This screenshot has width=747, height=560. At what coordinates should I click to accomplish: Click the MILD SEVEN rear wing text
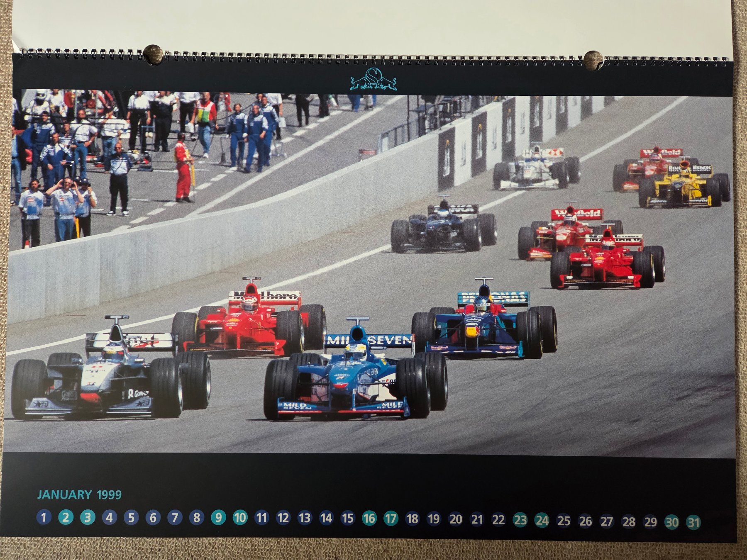370,341
